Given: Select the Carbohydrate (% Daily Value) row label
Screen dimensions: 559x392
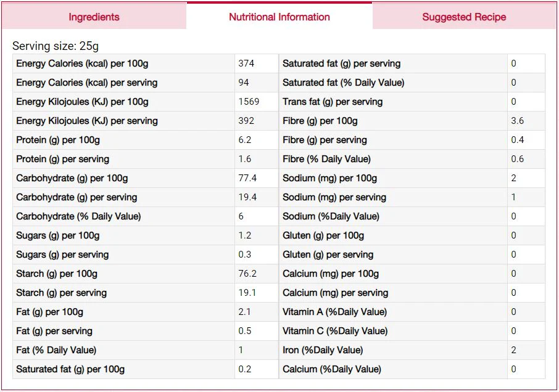Looking at the screenshot, I should click(x=78, y=216).
